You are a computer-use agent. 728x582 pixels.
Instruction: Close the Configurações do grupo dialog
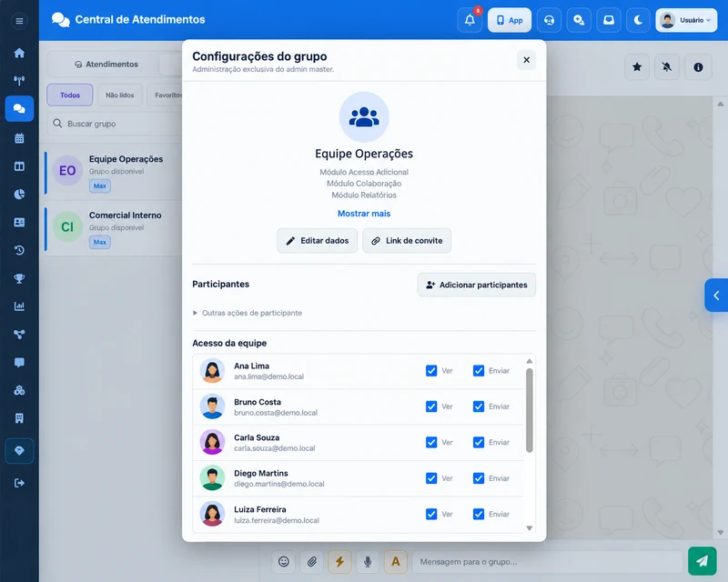click(527, 60)
